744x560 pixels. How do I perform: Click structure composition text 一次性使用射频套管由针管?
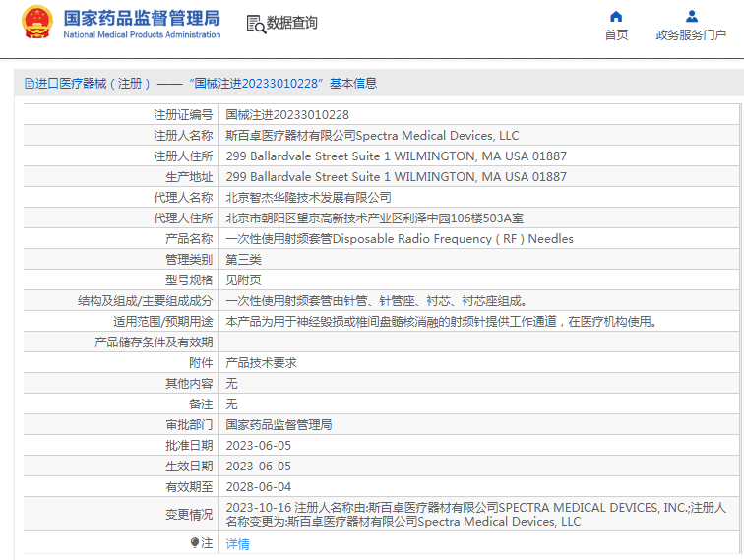[376, 301]
